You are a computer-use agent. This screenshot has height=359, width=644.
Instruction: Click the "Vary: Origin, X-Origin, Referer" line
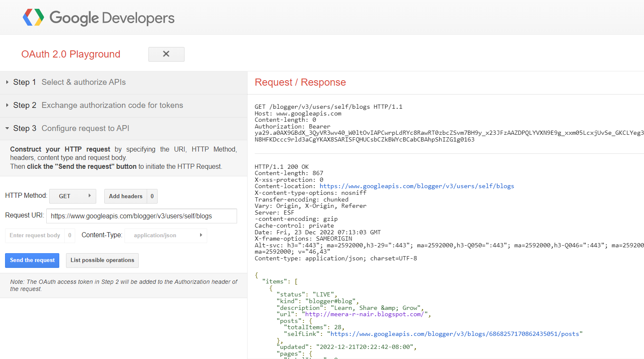(x=311, y=206)
